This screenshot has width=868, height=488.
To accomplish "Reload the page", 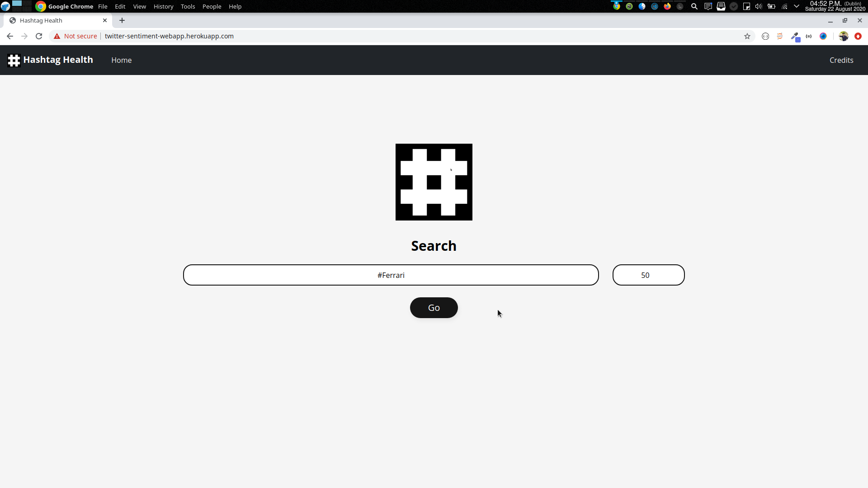I will (x=39, y=36).
